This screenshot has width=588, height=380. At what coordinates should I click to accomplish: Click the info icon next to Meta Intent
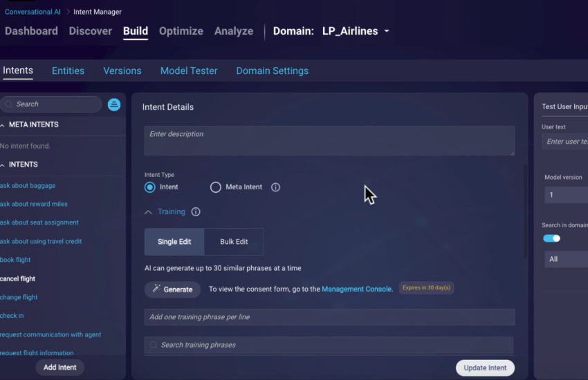[275, 187]
